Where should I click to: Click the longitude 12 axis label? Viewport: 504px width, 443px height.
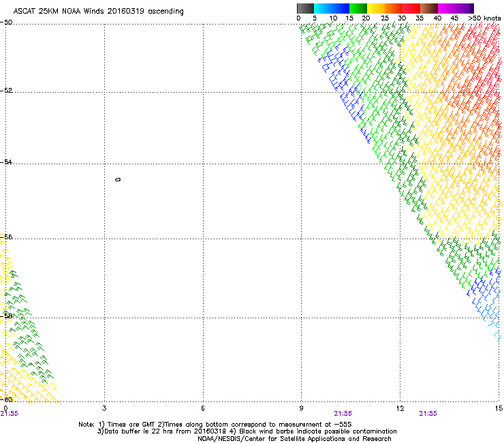400,408
